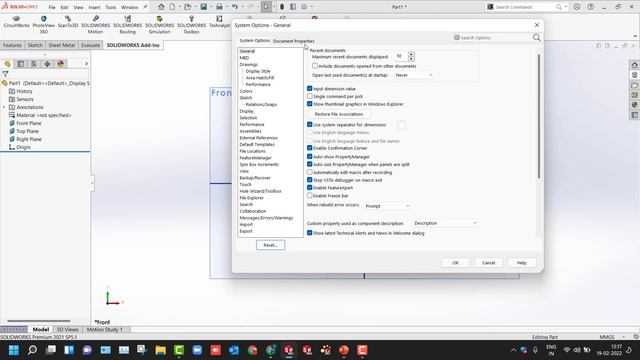
Task: Open the Save icon dropdown arrow
Action: (x=211, y=7)
